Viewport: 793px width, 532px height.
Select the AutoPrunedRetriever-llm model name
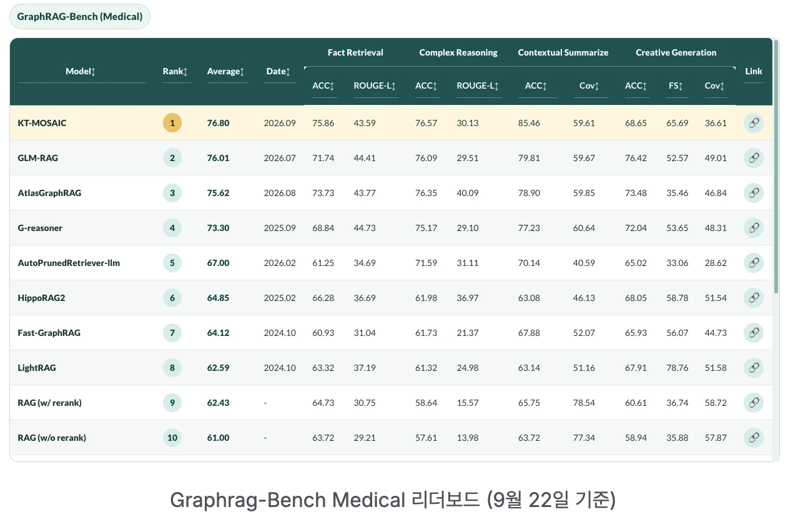click(69, 263)
